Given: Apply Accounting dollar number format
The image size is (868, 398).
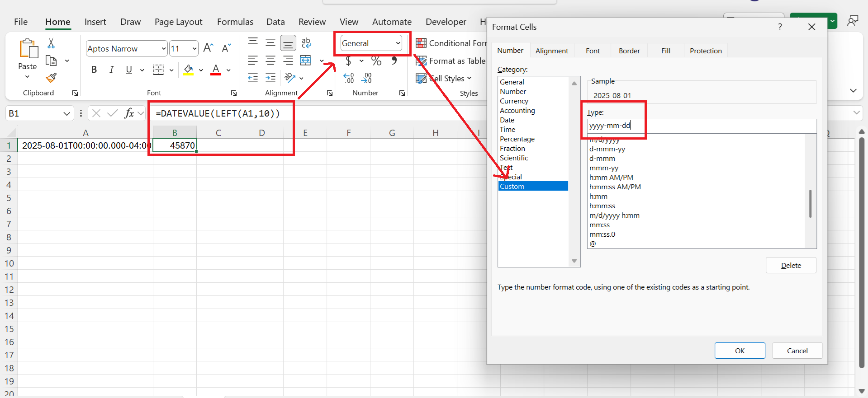Looking at the screenshot, I should (x=348, y=61).
